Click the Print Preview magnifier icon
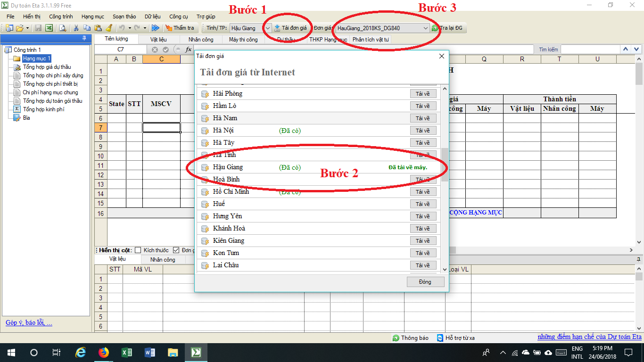Viewport: 644px width, 362px height. click(x=62, y=28)
